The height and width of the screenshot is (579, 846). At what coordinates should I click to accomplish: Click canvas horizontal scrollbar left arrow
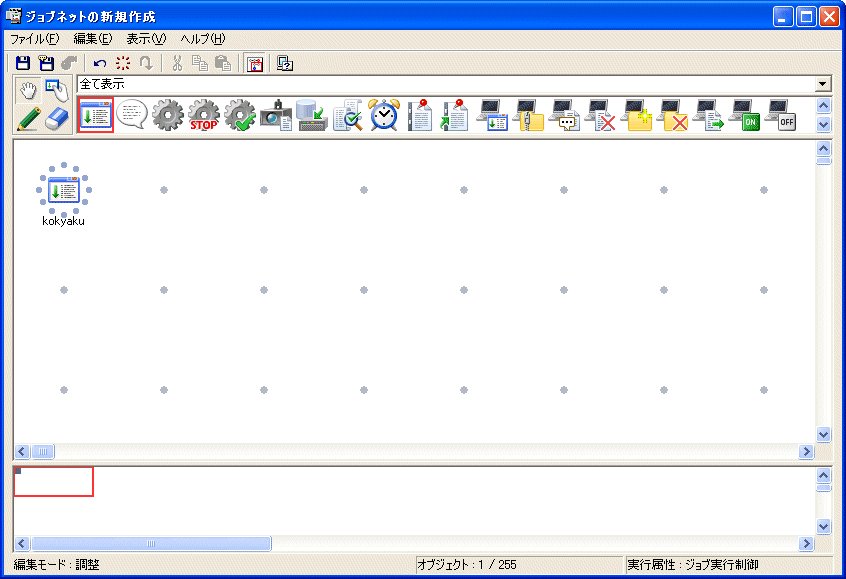(x=22, y=452)
